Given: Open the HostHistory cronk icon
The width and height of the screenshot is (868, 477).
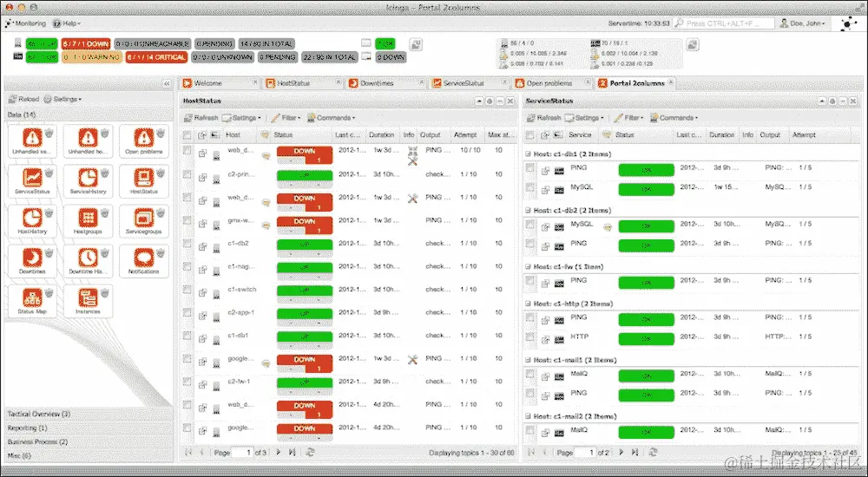Looking at the screenshot, I should pos(32,217).
